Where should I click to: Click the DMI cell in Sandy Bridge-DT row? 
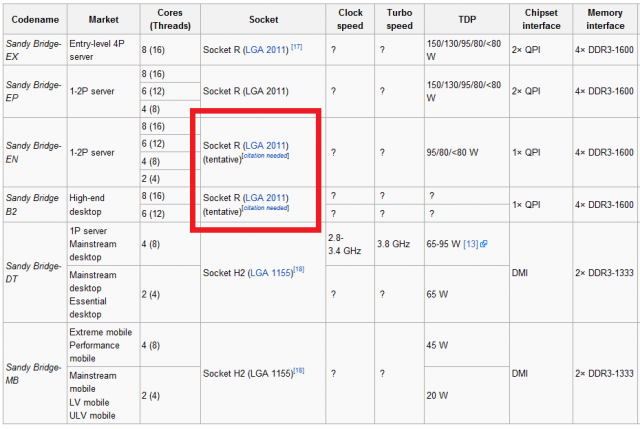[x=541, y=272]
